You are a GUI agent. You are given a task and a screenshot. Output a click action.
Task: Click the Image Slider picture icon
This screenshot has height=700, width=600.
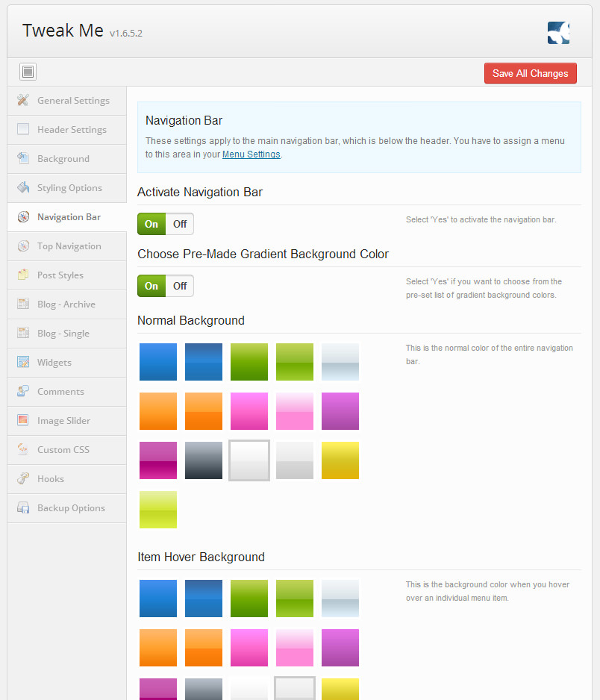pos(23,421)
